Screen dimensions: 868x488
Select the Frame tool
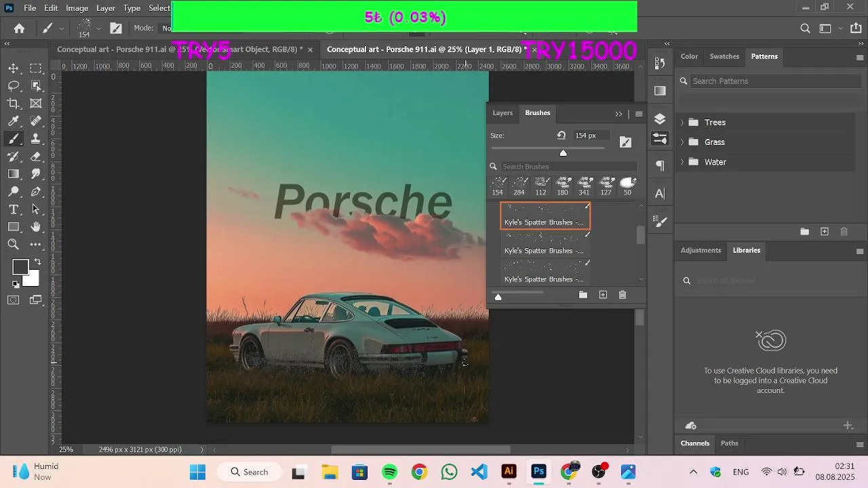[x=36, y=104]
